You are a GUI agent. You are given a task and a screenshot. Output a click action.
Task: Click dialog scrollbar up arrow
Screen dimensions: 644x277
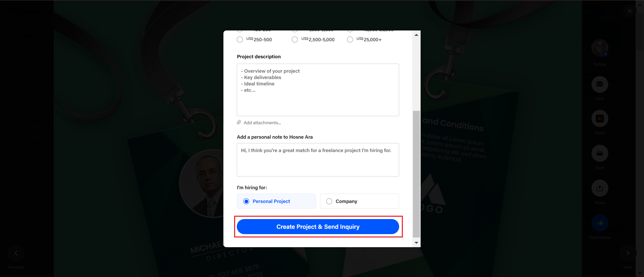pyautogui.click(x=416, y=35)
